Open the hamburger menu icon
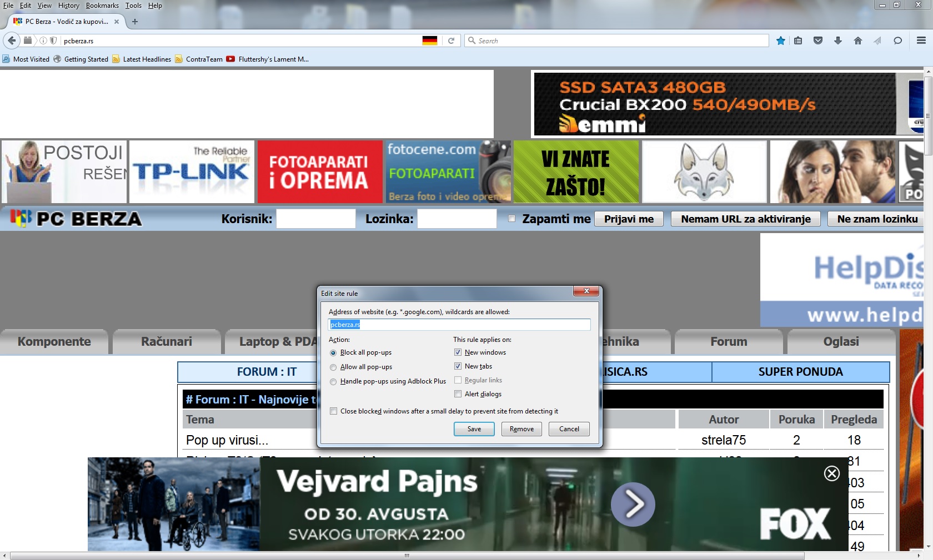The image size is (933, 560). [921, 41]
